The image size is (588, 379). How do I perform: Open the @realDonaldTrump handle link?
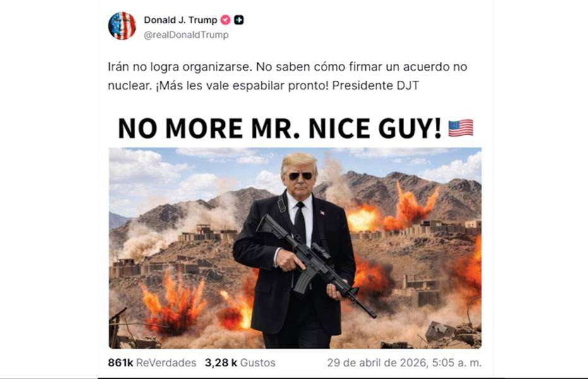pos(186,35)
